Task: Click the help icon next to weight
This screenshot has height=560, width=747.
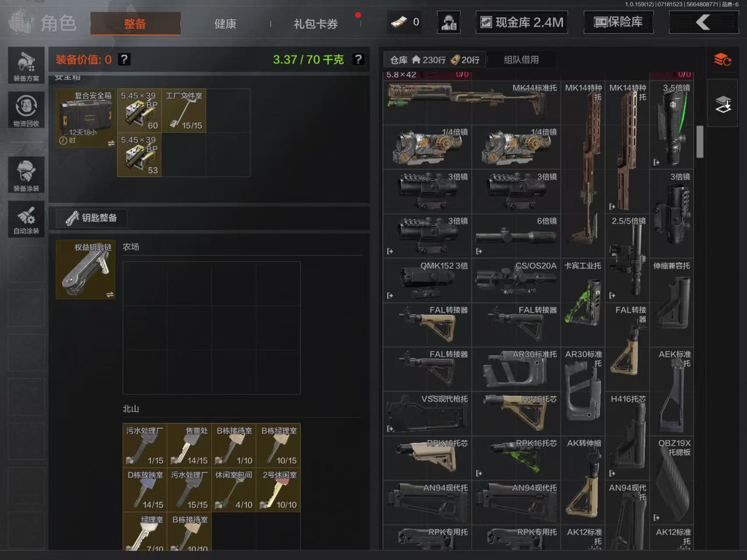Action: [358, 59]
